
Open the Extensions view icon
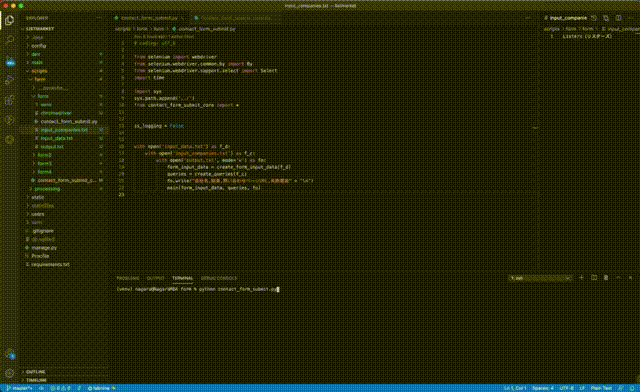[9, 100]
